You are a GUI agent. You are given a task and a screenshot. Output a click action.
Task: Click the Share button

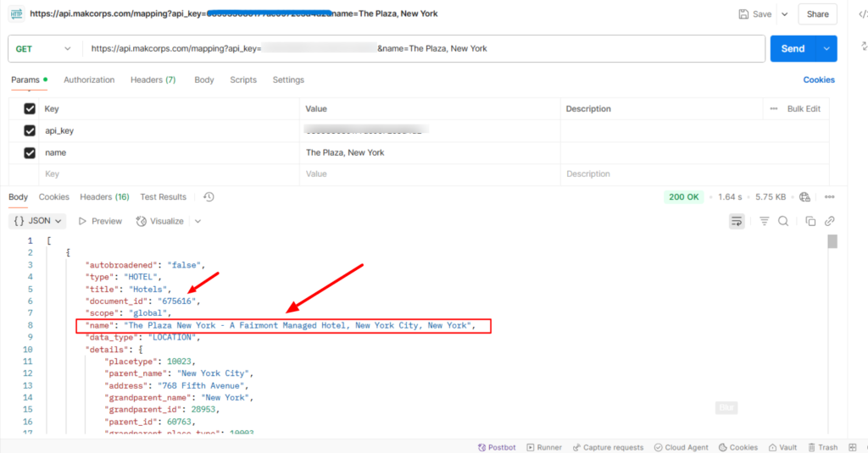[817, 14]
